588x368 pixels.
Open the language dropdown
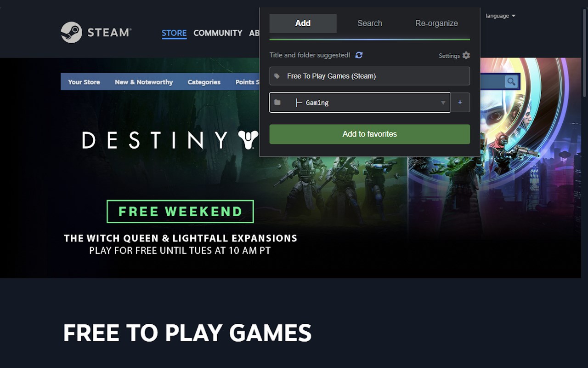click(500, 16)
